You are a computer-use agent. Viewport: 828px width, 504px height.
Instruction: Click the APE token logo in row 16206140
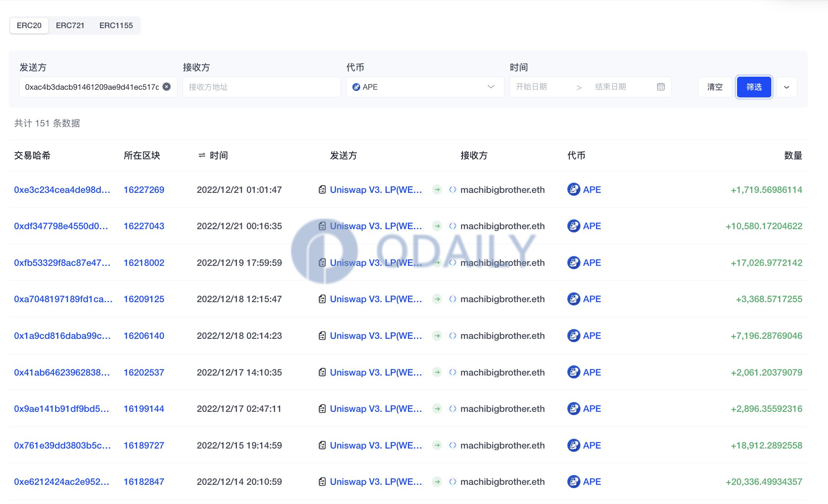573,336
